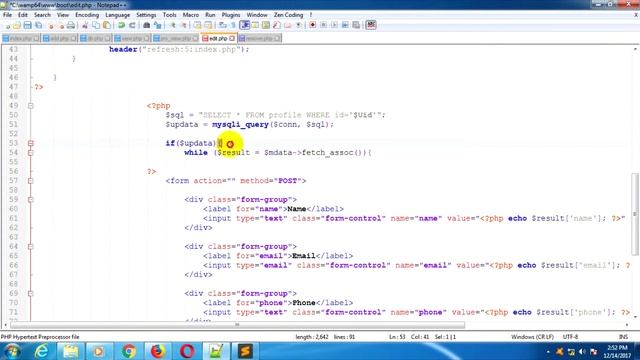Click the Open file toolbar icon
Image resolution: width=640 pixels, height=360 pixels.
pyautogui.click(x=17, y=25)
